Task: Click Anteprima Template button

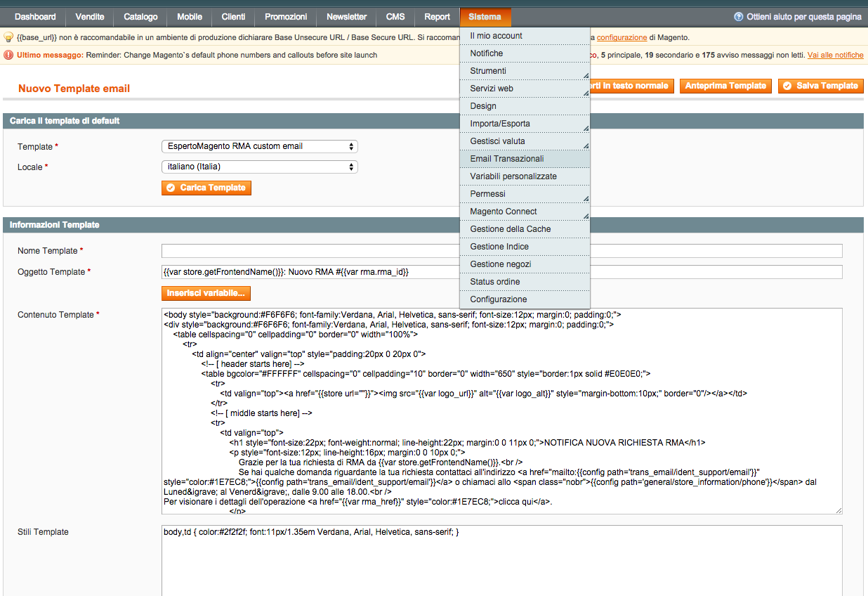Action: [x=725, y=86]
